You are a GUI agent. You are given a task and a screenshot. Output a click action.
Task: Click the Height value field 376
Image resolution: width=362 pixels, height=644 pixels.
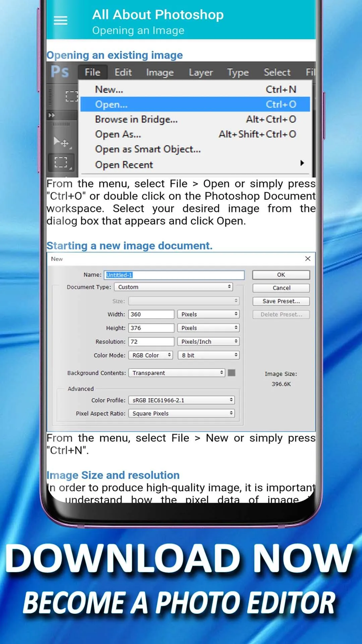coord(151,328)
